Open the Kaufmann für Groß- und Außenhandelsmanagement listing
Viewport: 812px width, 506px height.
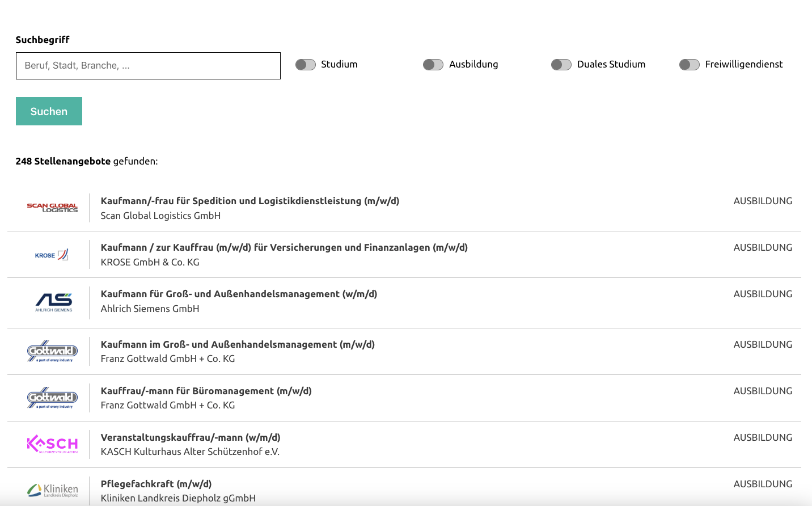(239, 294)
